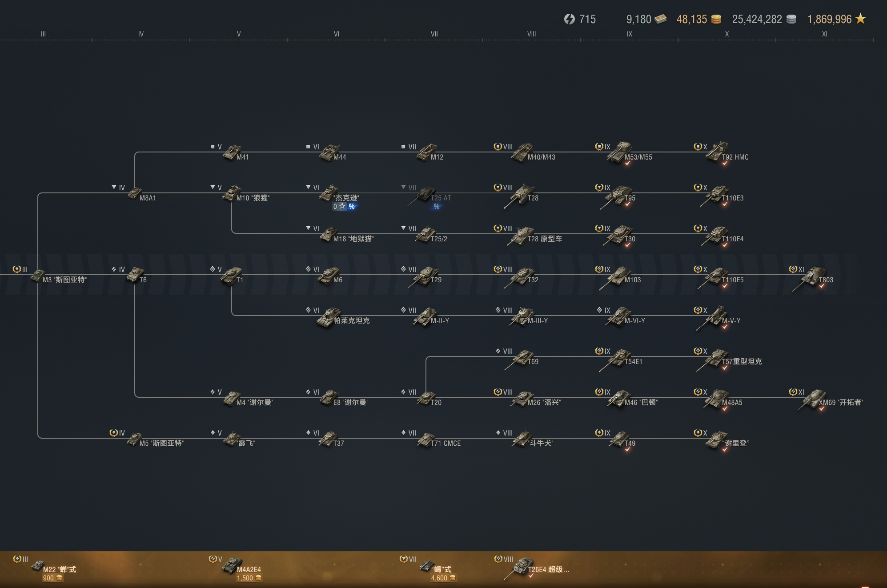Click the tier VIII column header
The height and width of the screenshot is (588, 887).
click(x=531, y=34)
